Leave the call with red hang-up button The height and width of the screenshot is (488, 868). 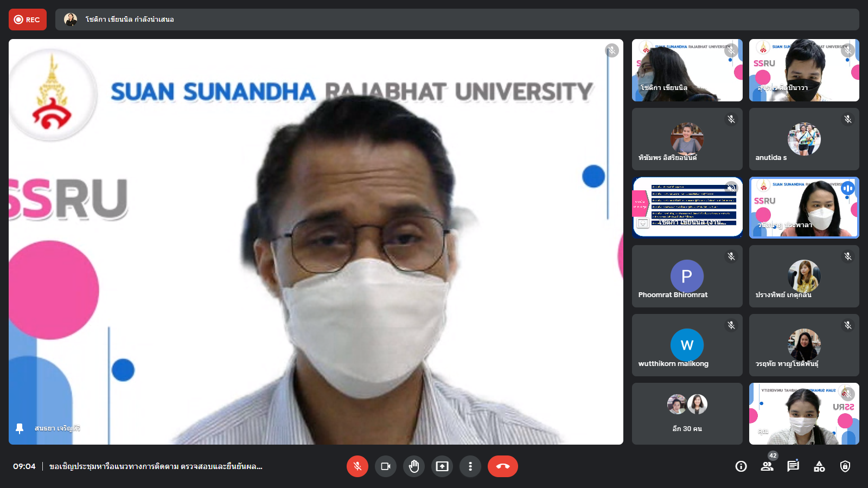tap(502, 466)
